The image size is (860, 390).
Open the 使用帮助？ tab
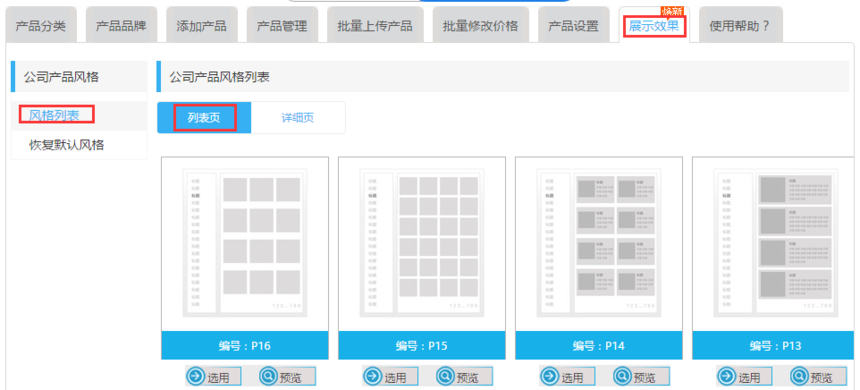tap(740, 25)
